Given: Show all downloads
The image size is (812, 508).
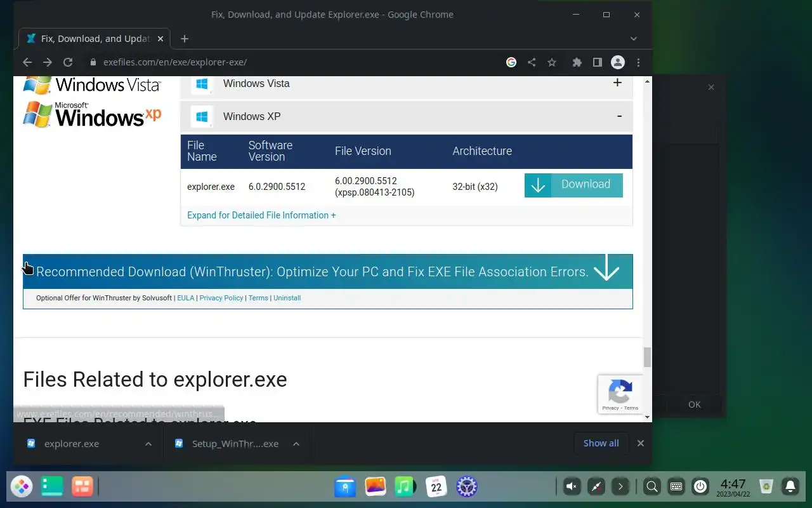Looking at the screenshot, I should coord(601,443).
